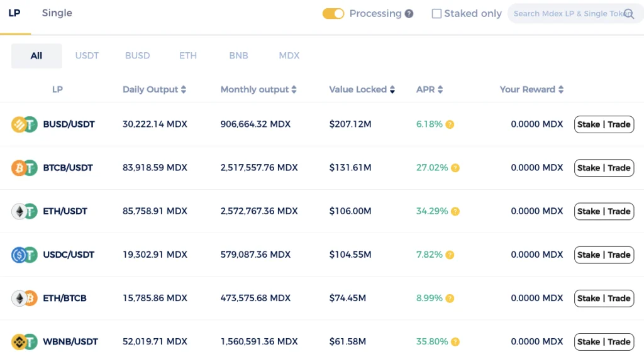Click APR info icon for USDC/USDT
Image resolution: width=644 pixels, height=362 pixels.
(450, 255)
